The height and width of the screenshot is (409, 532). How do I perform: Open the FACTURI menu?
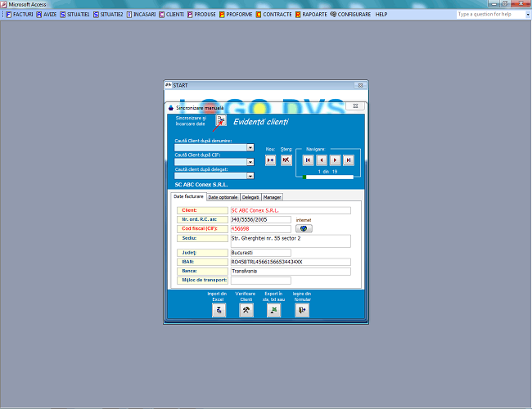[x=20, y=14]
